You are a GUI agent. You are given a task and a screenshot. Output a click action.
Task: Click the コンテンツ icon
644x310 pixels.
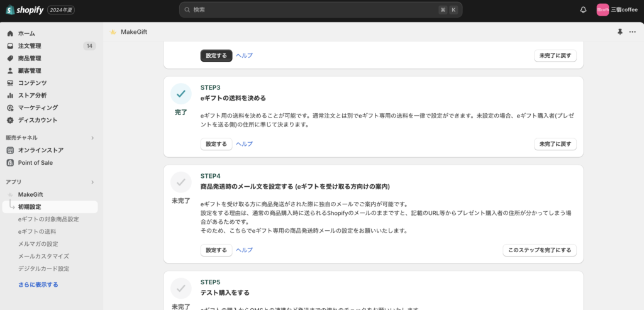(10, 83)
